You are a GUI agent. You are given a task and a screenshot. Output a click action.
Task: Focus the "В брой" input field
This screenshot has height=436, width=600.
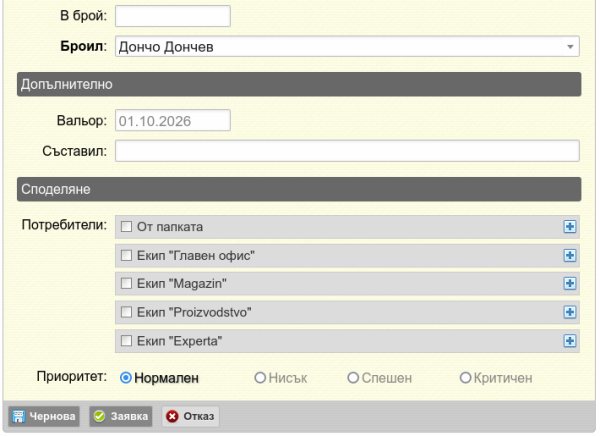click(173, 16)
